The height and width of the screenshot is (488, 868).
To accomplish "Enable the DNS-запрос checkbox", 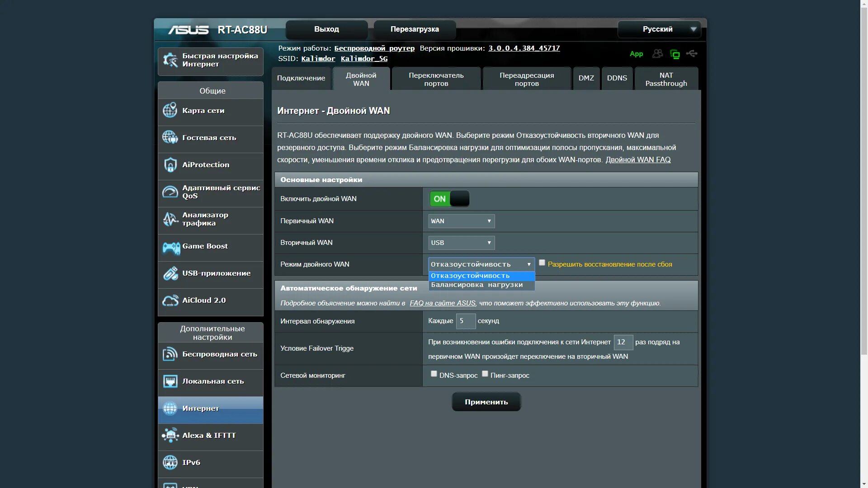I will point(434,374).
